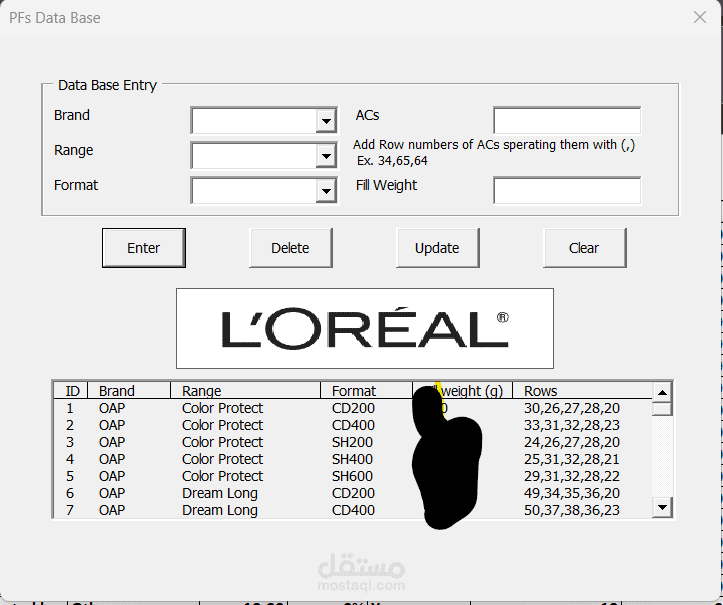Click the PFs Data Base title text

[x=55, y=18]
